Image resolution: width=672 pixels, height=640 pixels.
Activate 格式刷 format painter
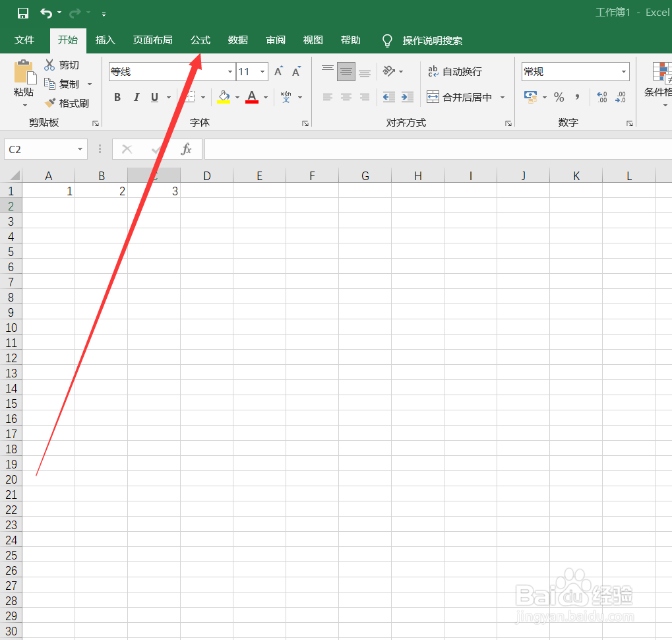pos(67,104)
